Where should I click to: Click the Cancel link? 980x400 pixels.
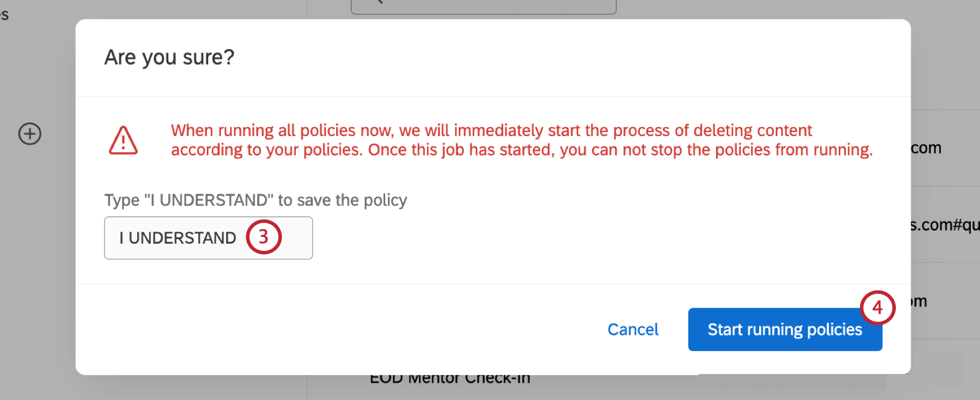[632, 329]
